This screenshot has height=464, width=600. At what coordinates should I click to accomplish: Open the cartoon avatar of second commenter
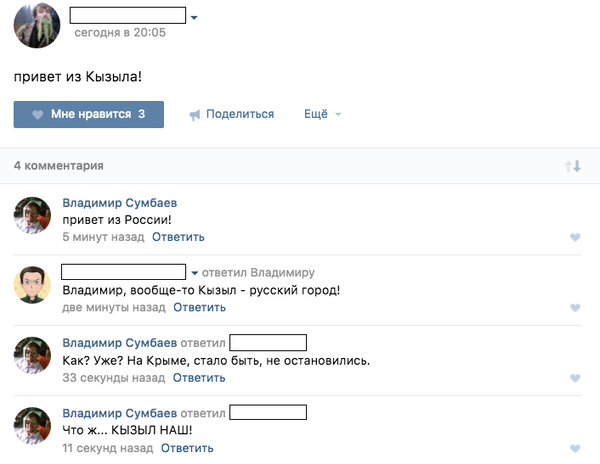(32, 286)
